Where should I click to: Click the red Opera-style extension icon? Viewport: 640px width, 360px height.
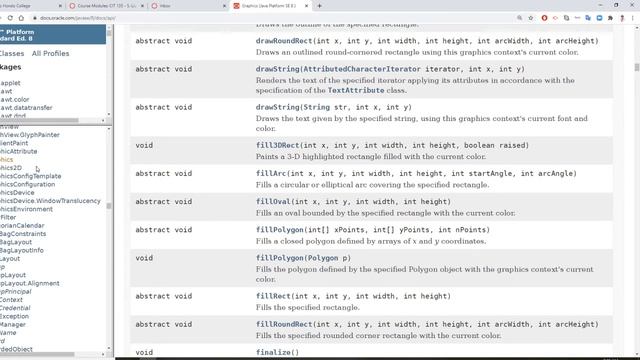pos(544,18)
